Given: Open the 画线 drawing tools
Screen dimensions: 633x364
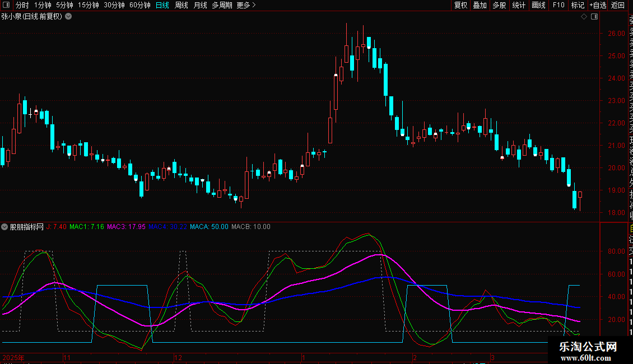Looking at the screenshot, I should (538, 6).
